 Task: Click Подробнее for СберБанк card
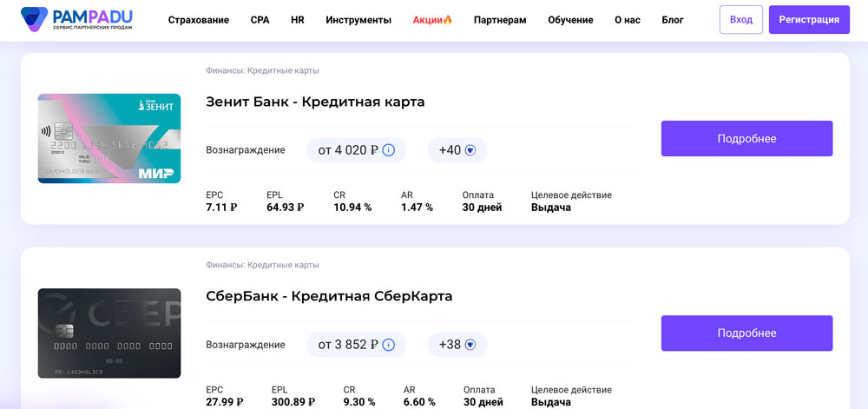[x=746, y=333]
